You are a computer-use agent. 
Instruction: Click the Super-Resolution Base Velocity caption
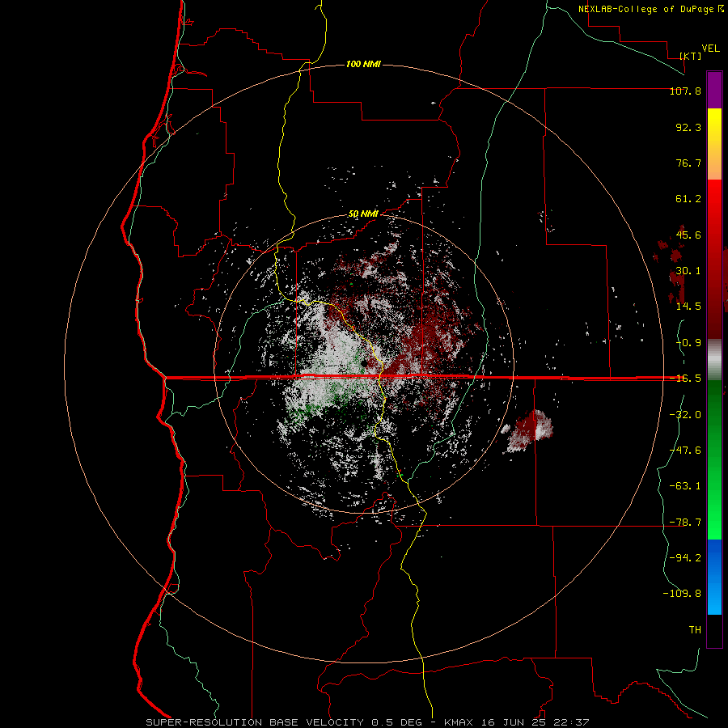pos(367,722)
